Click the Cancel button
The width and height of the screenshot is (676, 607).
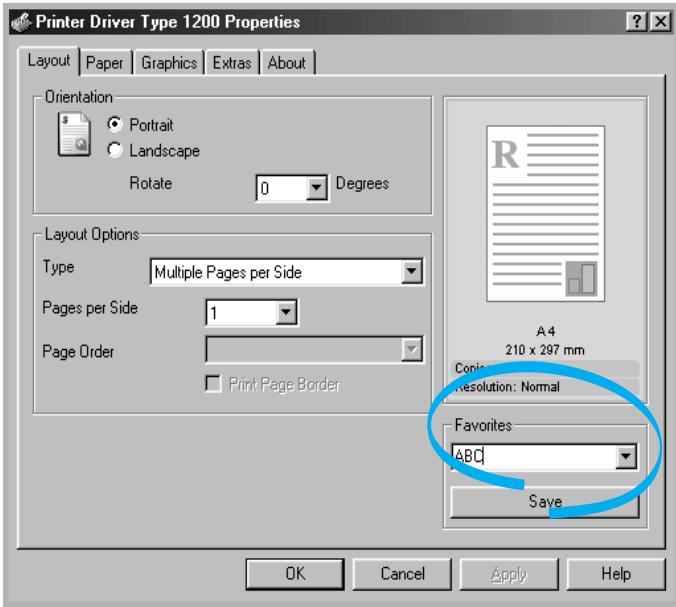402,574
